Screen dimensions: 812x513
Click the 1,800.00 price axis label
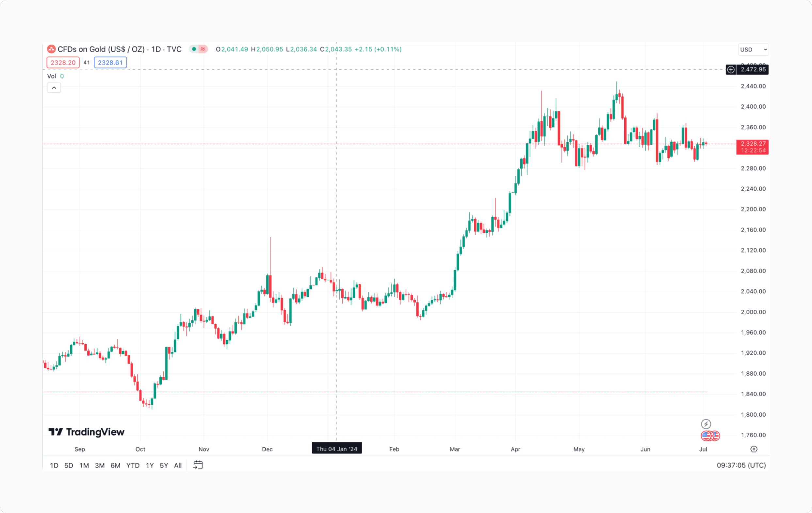(753, 415)
